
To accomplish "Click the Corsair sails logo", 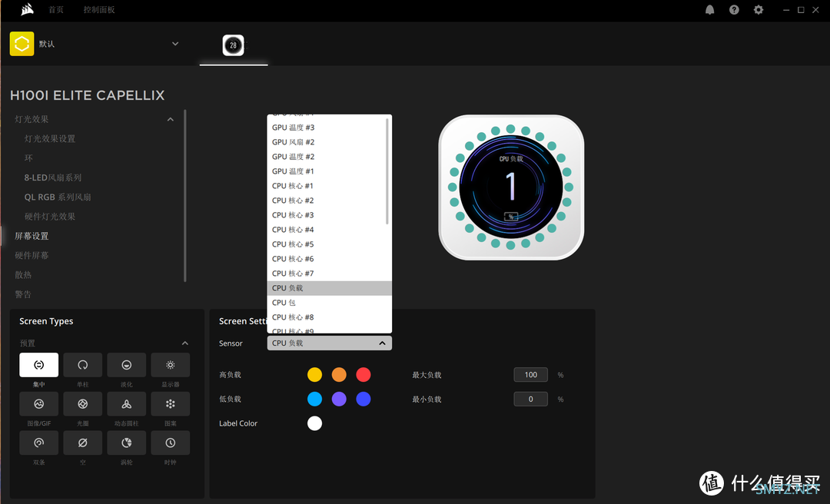I will point(26,9).
